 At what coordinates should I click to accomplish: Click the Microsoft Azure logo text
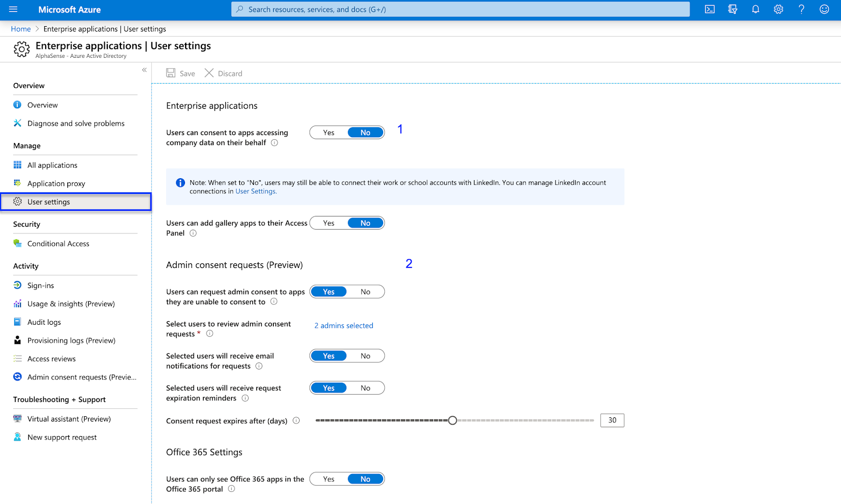coord(69,9)
